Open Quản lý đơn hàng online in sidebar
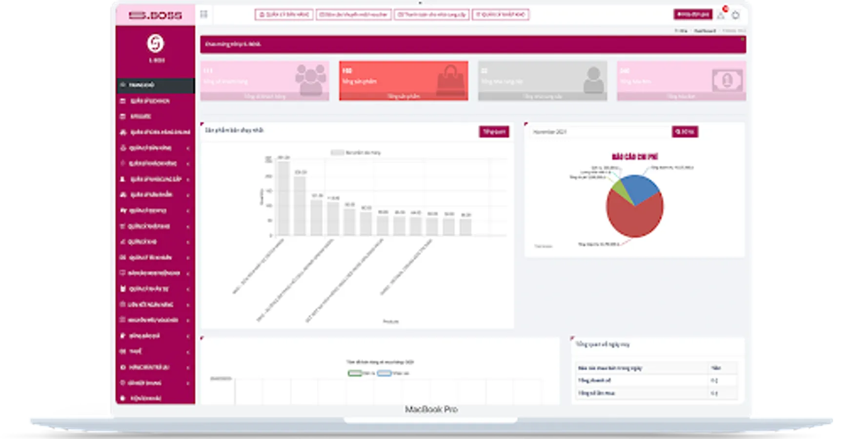The height and width of the screenshot is (439, 868). pos(155,132)
